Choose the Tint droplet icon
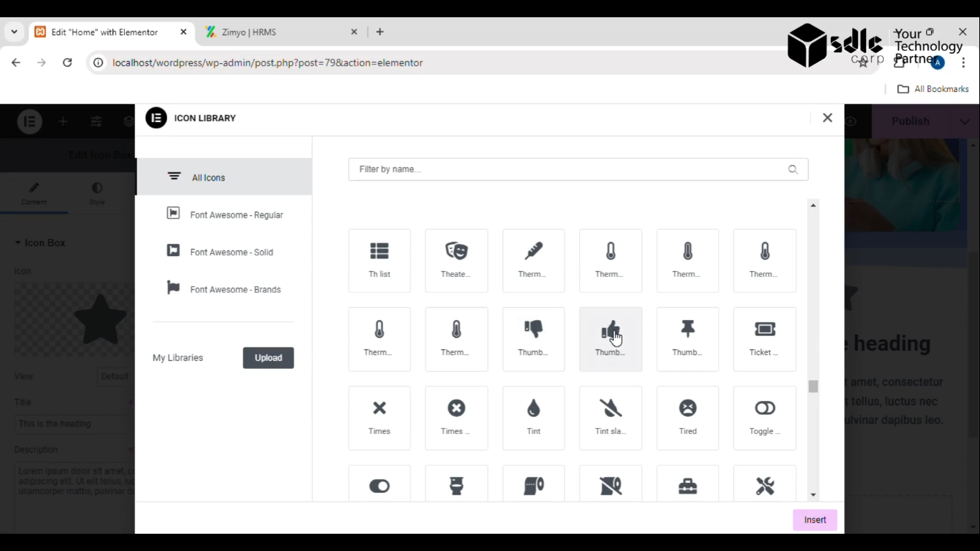Viewport: 980px width, 551px height. pos(534,418)
